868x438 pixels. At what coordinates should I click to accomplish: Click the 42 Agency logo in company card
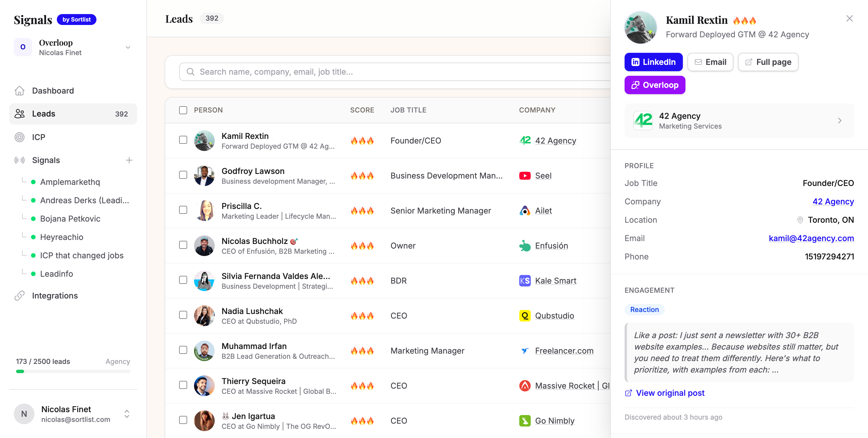pos(643,121)
